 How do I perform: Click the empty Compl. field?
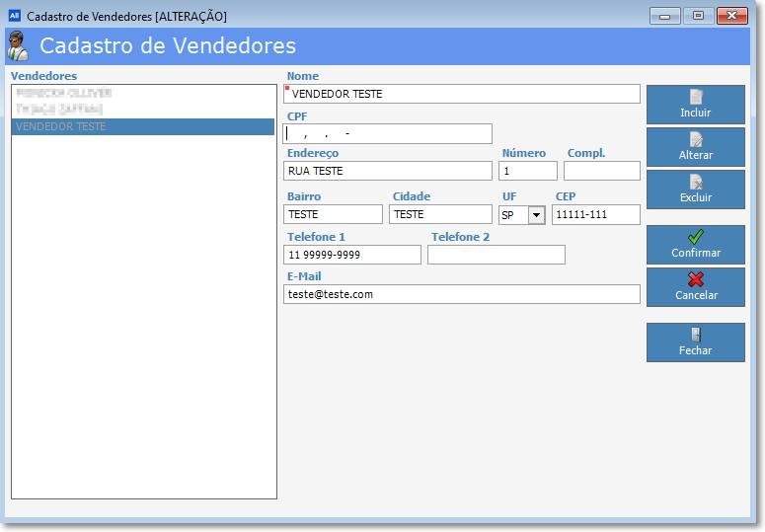(601, 171)
